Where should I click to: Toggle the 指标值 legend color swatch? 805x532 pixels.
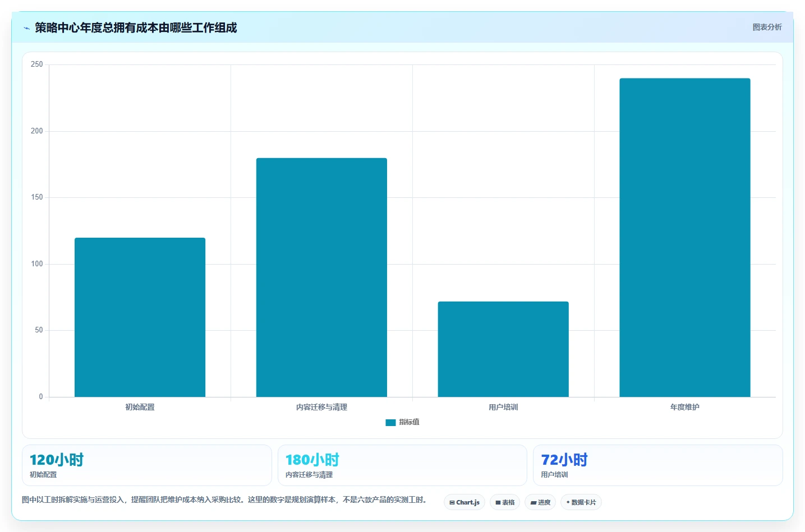click(390, 423)
